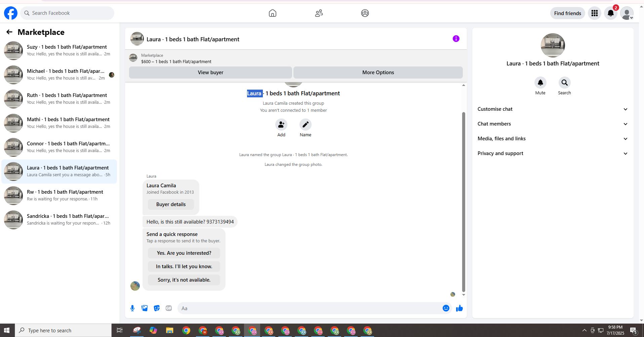The width and height of the screenshot is (644, 337).
Task: Open the Michael conversation
Action: [59, 75]
